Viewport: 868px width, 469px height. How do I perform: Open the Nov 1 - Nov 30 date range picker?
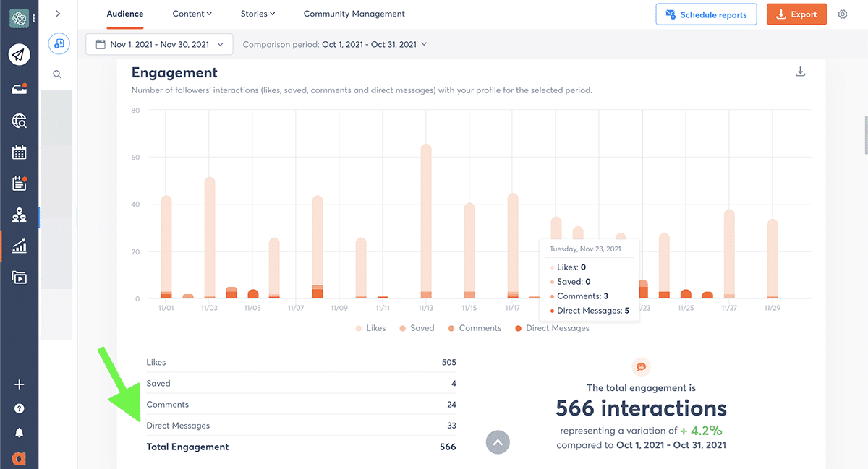point(158,44)
